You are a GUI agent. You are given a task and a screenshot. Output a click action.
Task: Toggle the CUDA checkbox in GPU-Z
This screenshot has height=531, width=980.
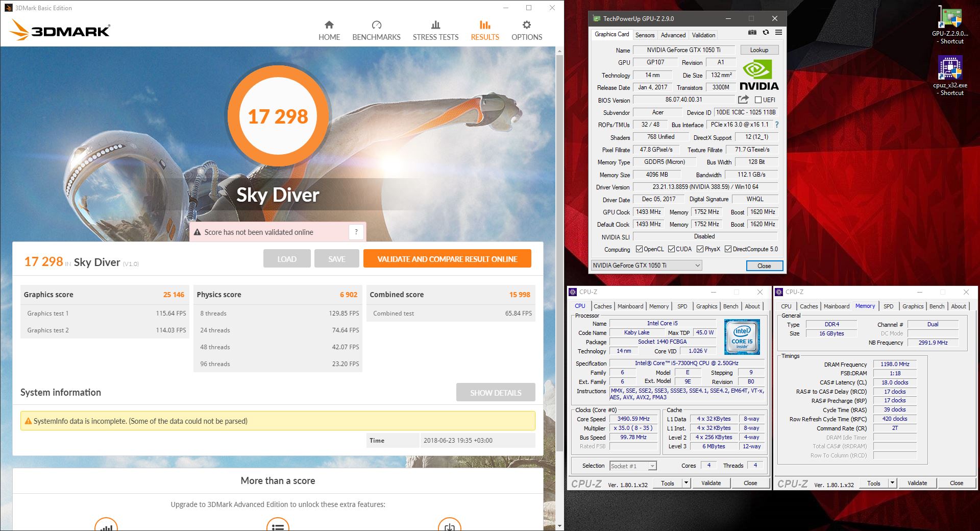tap(671, 249)
